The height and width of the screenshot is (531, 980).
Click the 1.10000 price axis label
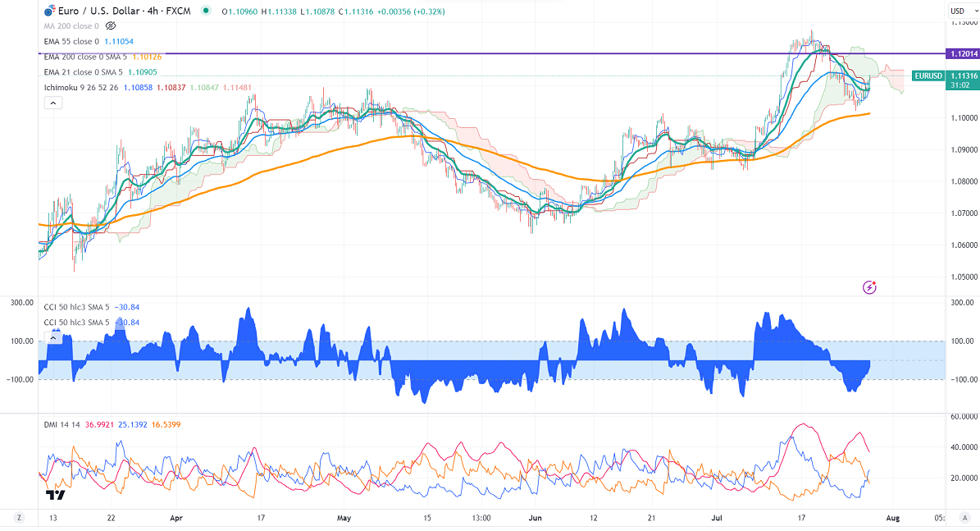click(x=964, y=117)
